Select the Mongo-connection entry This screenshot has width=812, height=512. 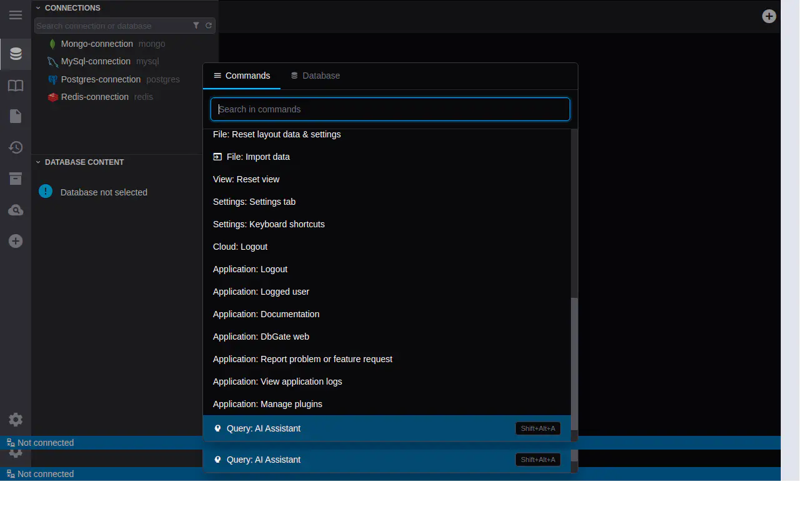point(97,44)
